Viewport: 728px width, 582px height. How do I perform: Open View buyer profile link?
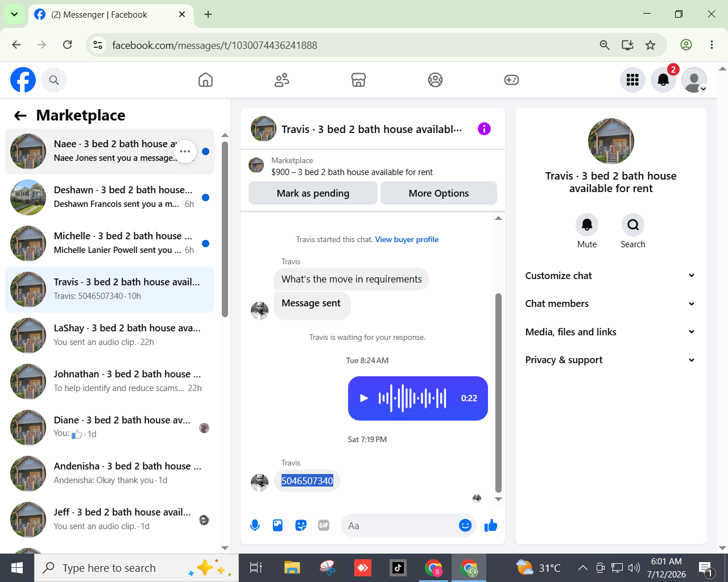point(407,239)
